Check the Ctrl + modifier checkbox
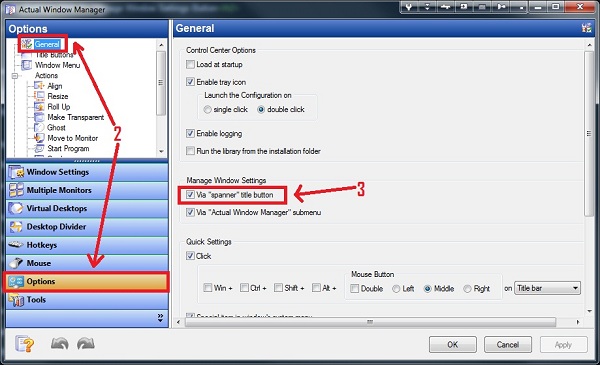This screenshot has height=365, width=600. tap(244, 288)
